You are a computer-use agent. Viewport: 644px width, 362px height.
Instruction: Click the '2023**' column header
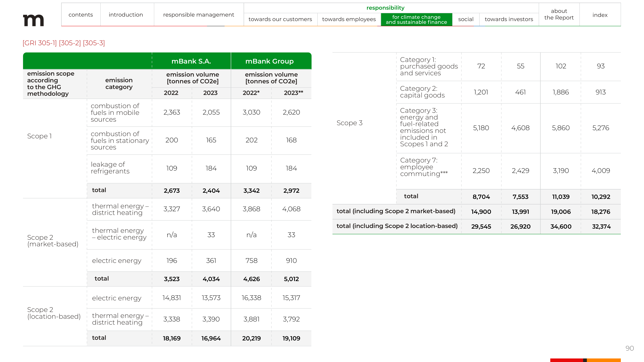pyautogui.click(x=293, y=93)
